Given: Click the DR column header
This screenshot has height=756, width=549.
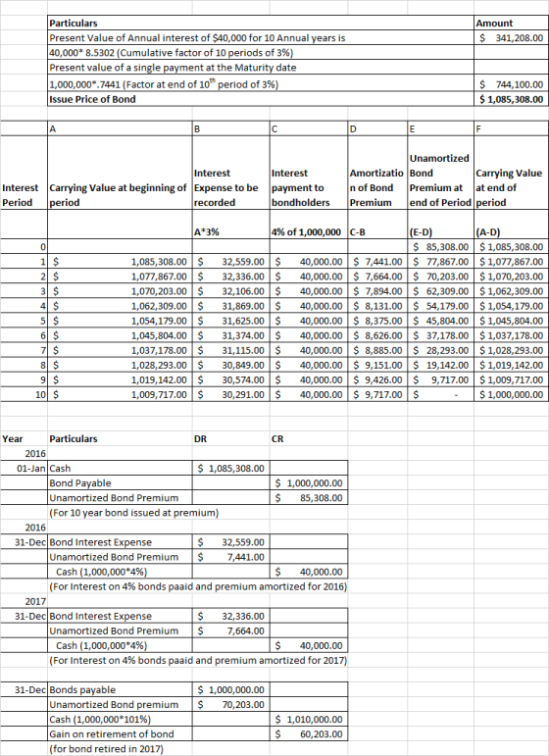Looking at the screenshot, I should click(x=231, y=438).
